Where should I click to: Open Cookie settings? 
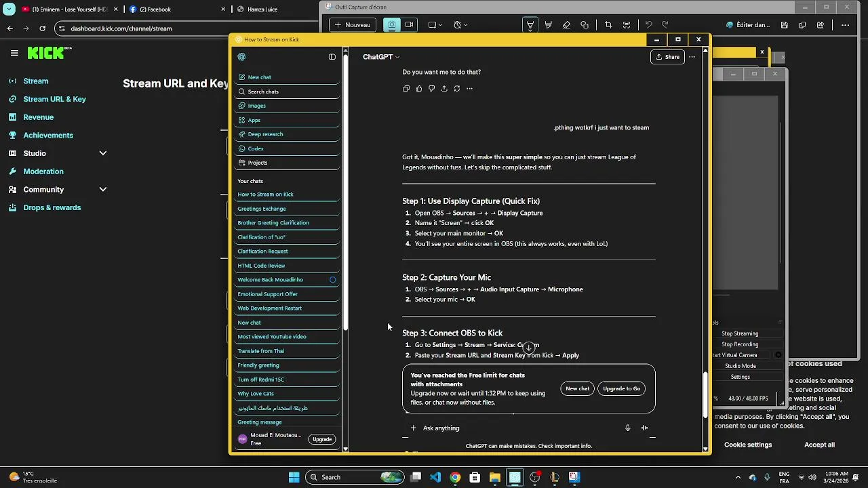pyautogui.click(x=748, y=445)
